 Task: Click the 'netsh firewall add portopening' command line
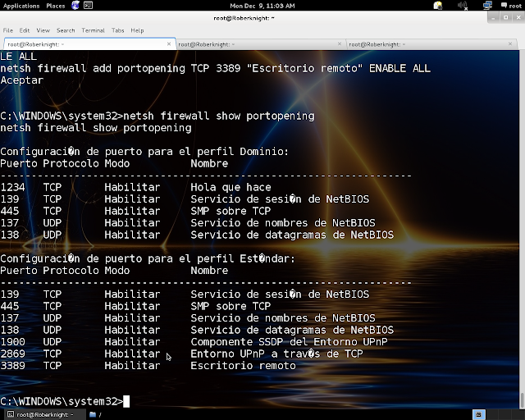pos(215,68)
